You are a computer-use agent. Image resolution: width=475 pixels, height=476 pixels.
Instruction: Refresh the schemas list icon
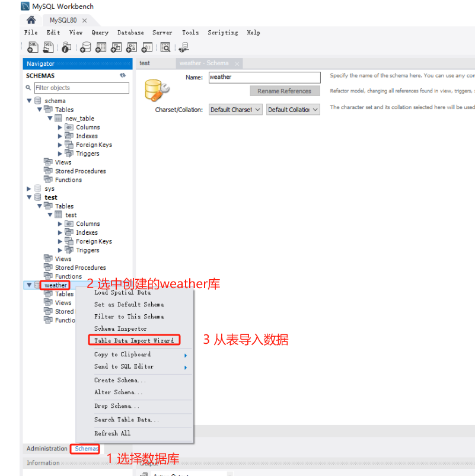click(x=123, y=75)
